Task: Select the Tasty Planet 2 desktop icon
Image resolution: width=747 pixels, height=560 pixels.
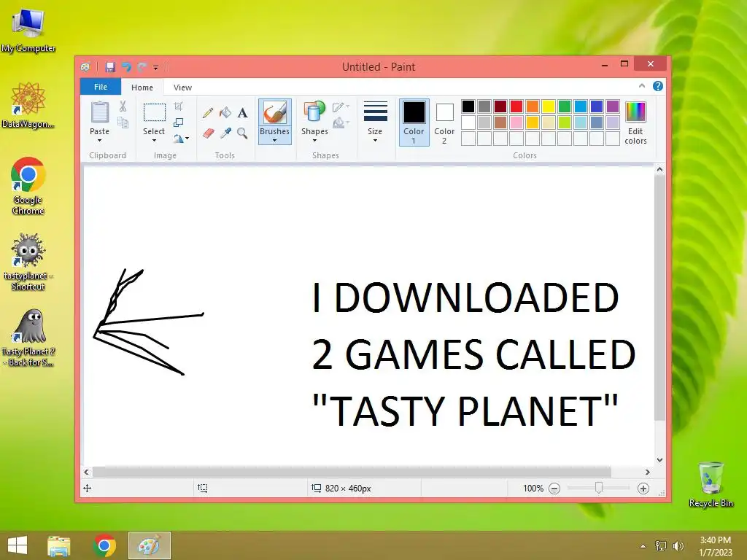Action: [x=28, y=338]
